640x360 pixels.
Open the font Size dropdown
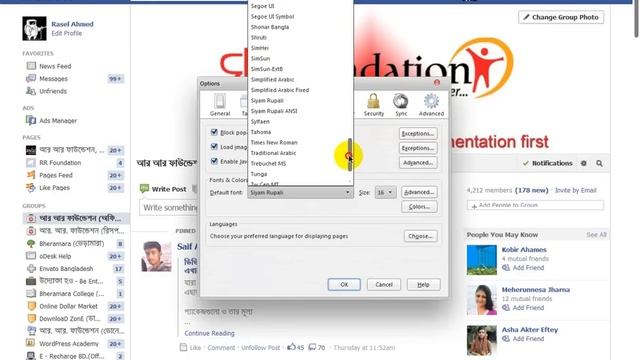pyautogui.click(x=385, y=192)
